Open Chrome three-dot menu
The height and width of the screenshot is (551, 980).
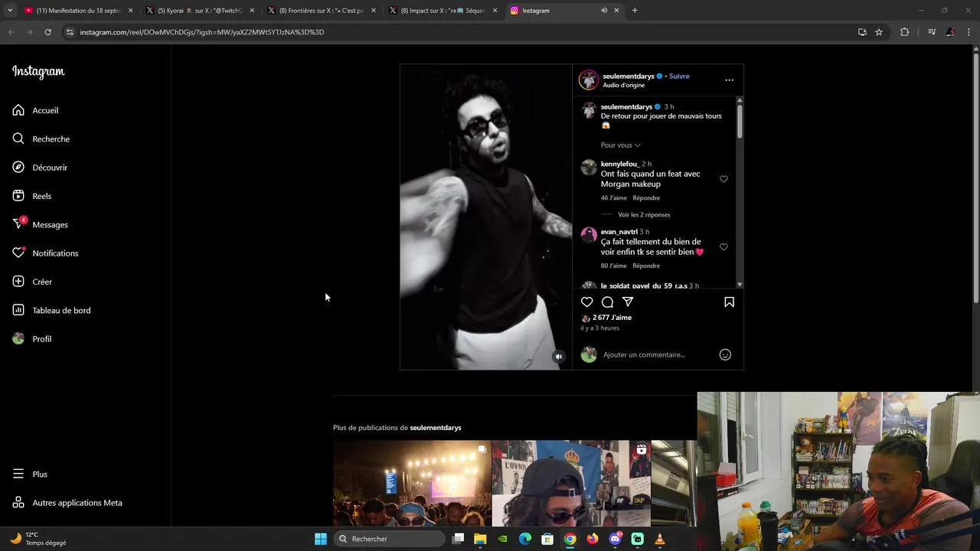[x=969, y=32]
